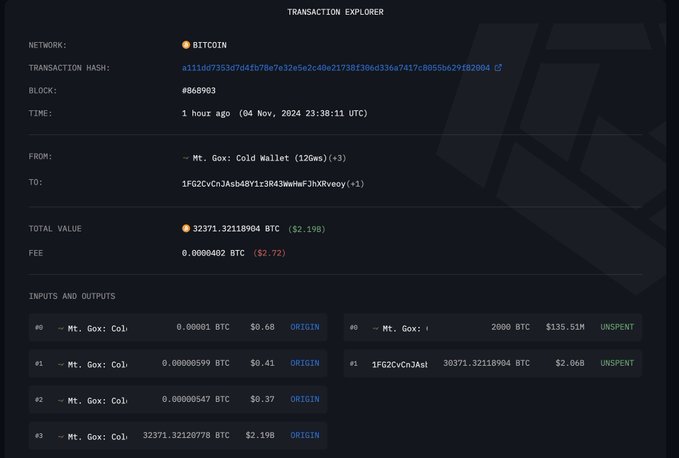Click the Mt. Gox icon in input #3

tap(61, 436)
